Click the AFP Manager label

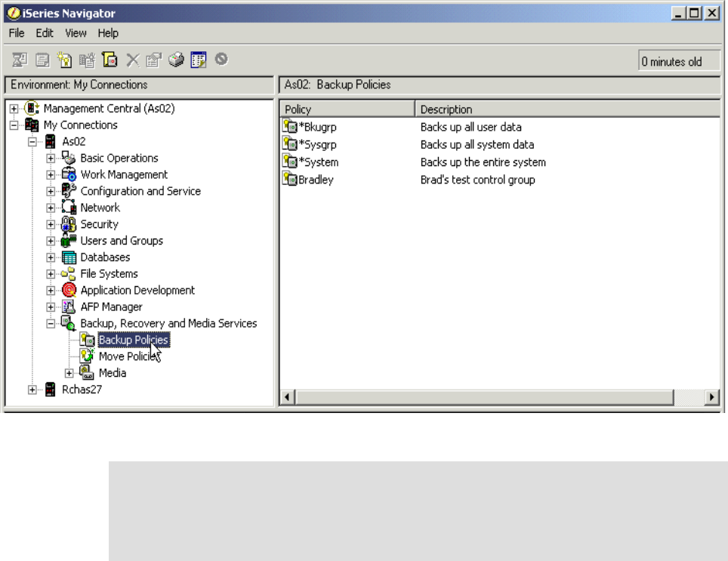pyautogui.click(x=112, y=307)
